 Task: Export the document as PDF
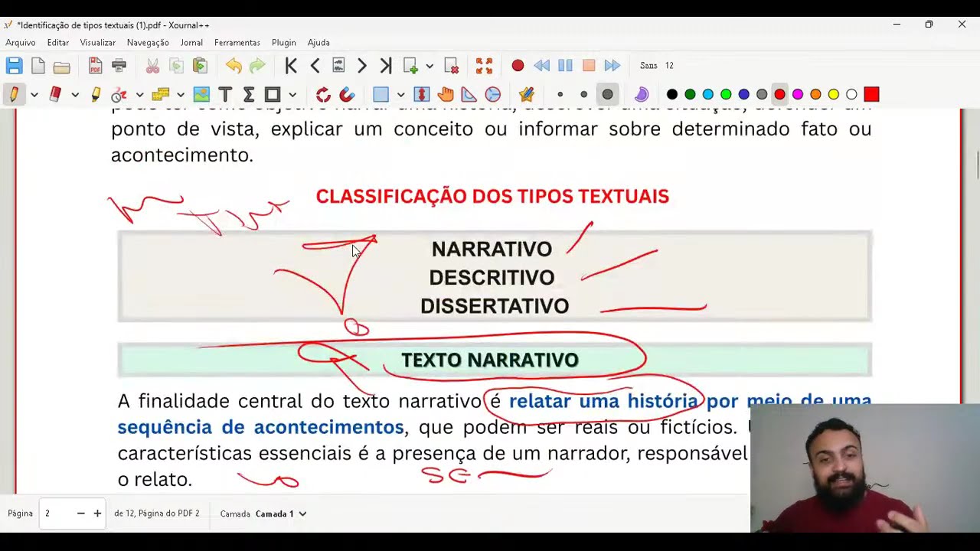pos(95,66)
